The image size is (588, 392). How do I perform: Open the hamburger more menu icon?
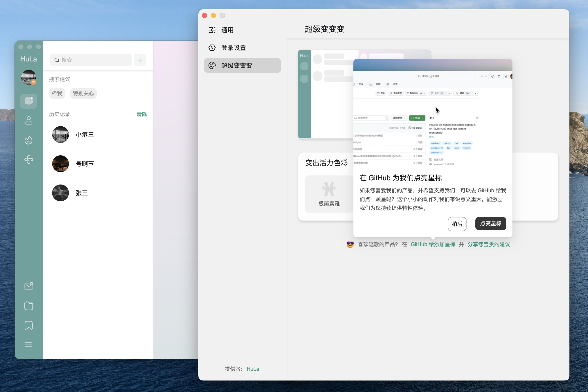pos(28,345)
